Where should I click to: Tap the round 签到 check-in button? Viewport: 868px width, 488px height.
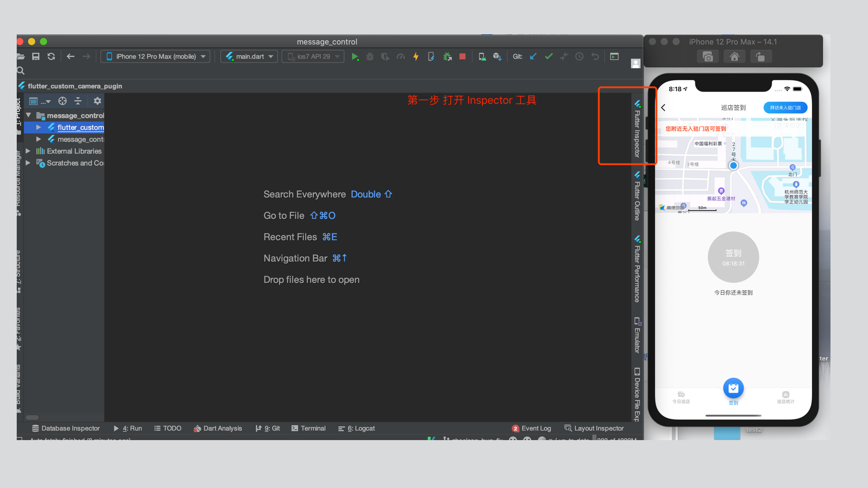point(733,257)
